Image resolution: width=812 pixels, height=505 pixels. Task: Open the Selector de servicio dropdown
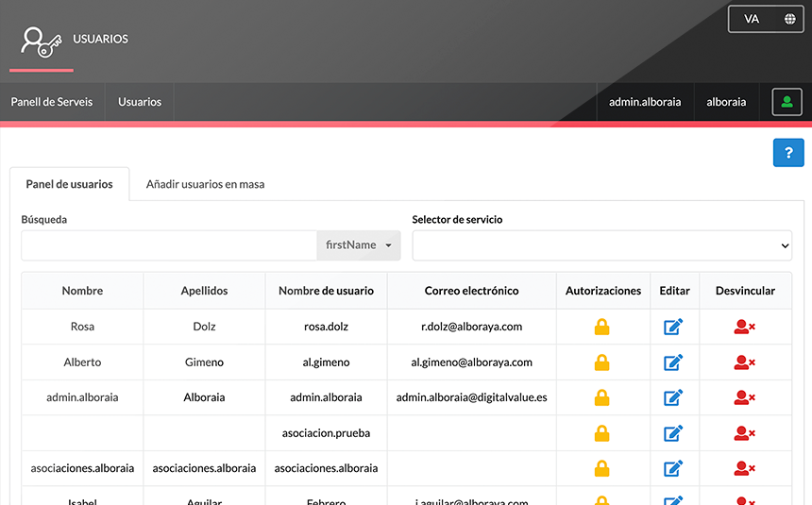[x=601, y=245]
